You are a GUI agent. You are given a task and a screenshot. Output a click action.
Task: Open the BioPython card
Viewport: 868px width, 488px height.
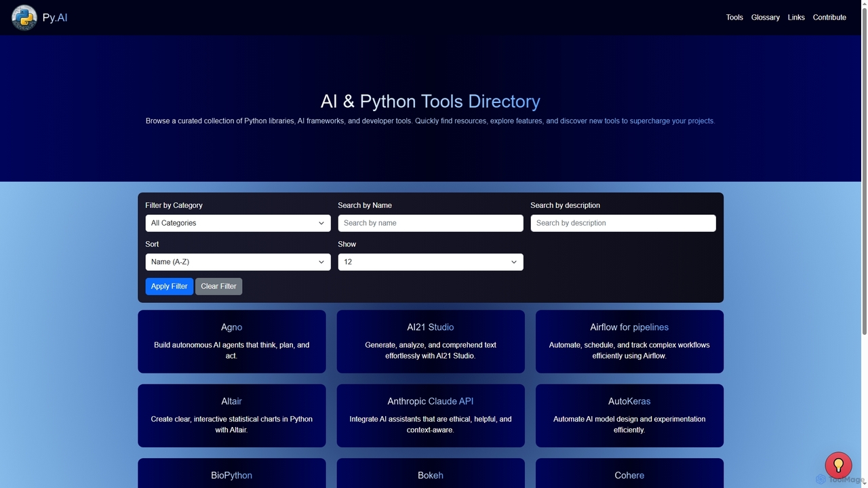pos(232,473)
